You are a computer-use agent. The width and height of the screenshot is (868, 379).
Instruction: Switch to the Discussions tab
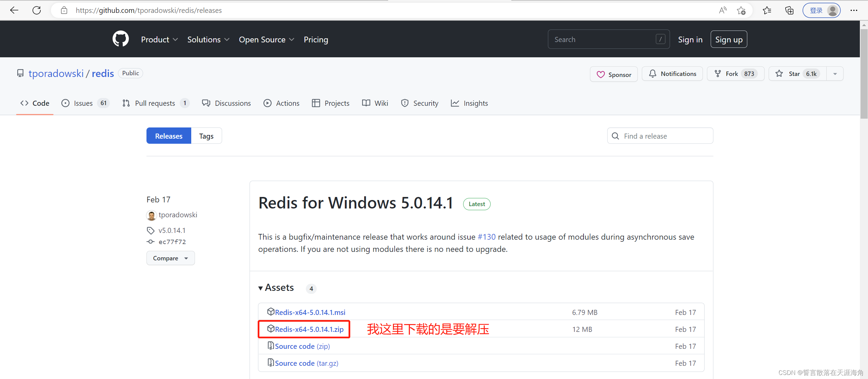[x=226, y=103]
